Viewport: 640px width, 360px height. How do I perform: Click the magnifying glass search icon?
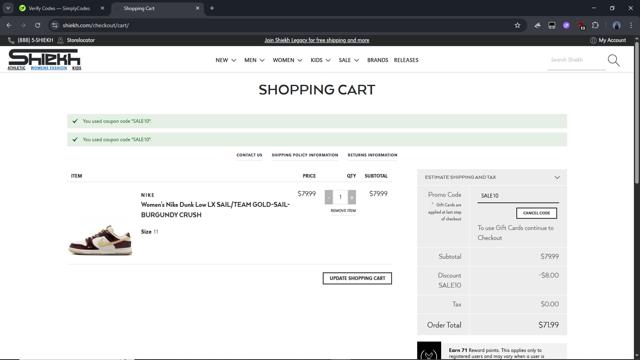pyautogui.click(x=613, y=60)
